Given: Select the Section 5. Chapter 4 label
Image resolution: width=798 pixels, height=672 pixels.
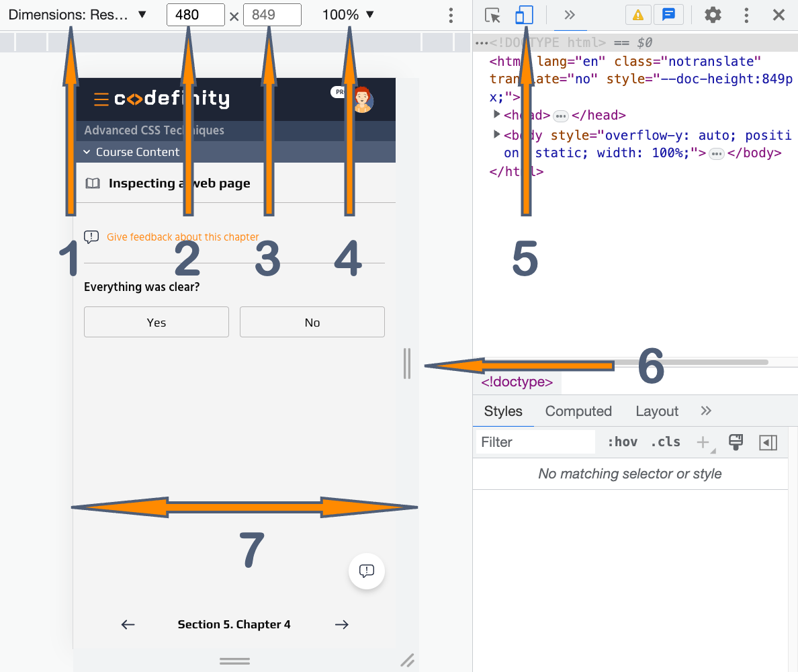Looking at the screenshot, I should (234, 625).
